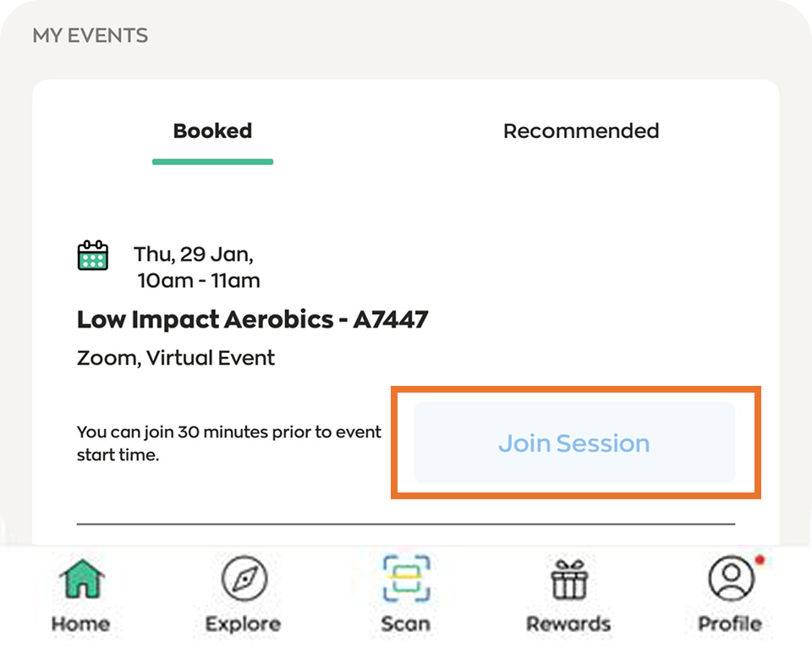The image size is (812, 671).
Task: Click the Scan label in bottom navigation
Action: pyautogui.click(x=405, y=624)
